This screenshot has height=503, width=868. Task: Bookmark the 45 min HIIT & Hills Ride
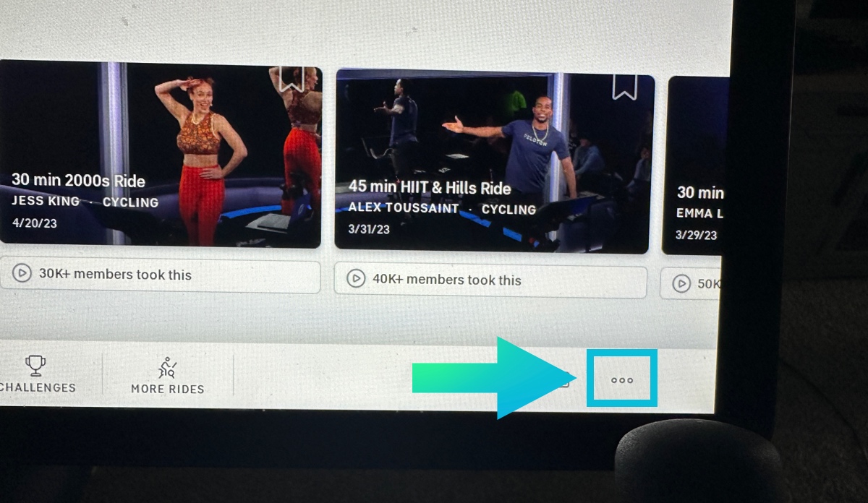624,86
